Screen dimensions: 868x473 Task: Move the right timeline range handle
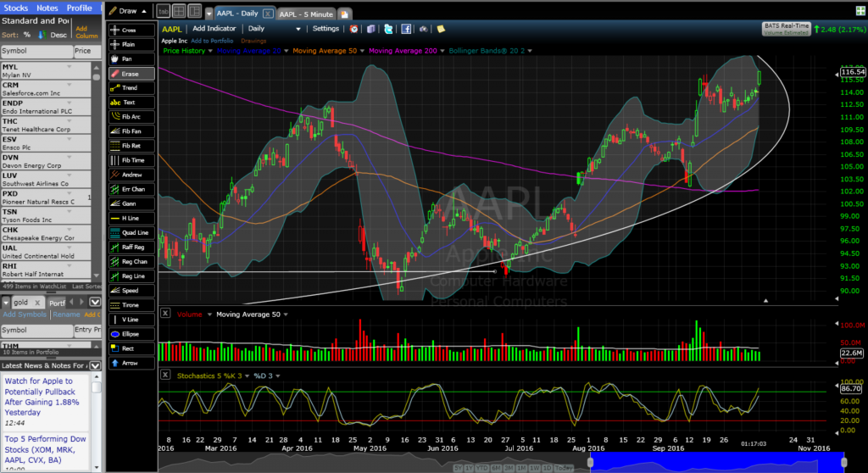pos(843,462)
